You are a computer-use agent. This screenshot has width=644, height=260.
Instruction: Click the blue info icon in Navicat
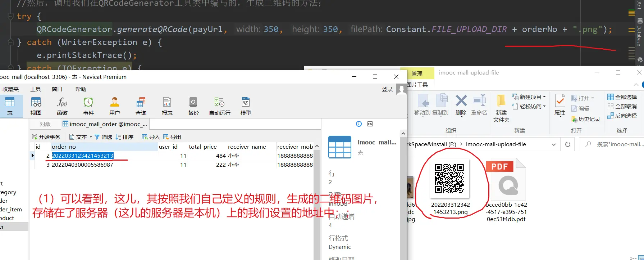[359, 124]
